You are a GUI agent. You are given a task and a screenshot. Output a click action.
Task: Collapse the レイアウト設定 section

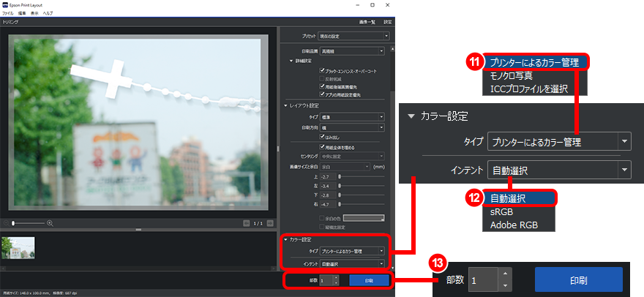[x=285, y=105]
